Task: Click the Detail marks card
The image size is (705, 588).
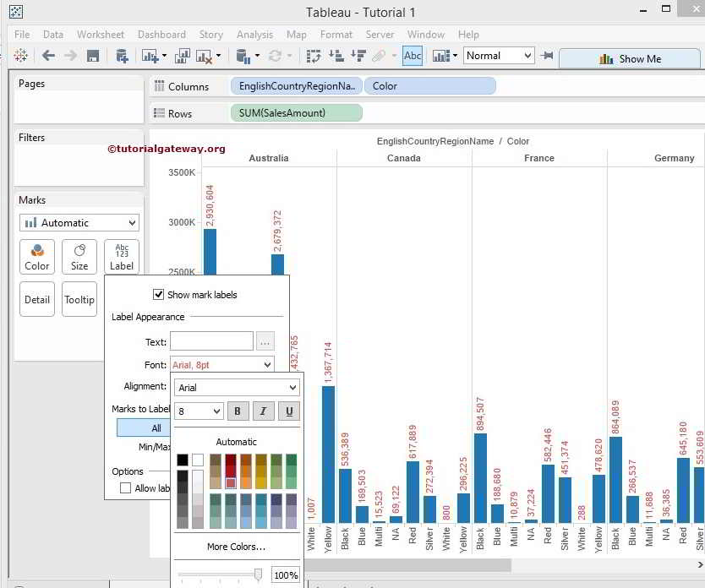Action: 37,299
